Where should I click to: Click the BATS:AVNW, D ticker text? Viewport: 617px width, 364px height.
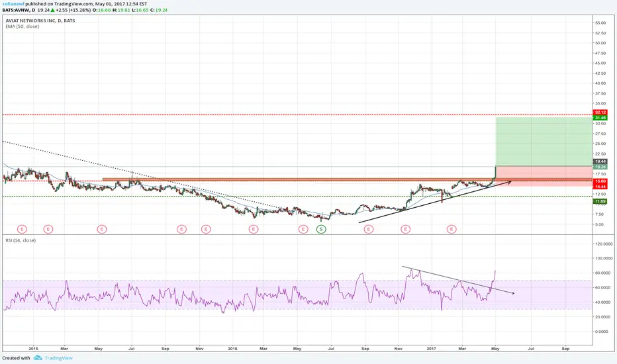pos(19,10)
